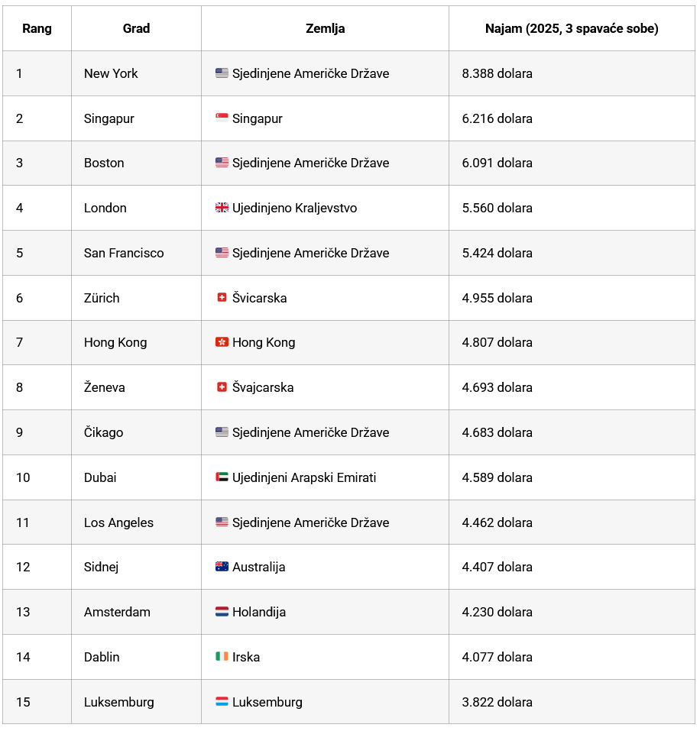Screen dimensions: 700x731
Task: Click the Luxembourg flag icon
Action: click(222, 702)
